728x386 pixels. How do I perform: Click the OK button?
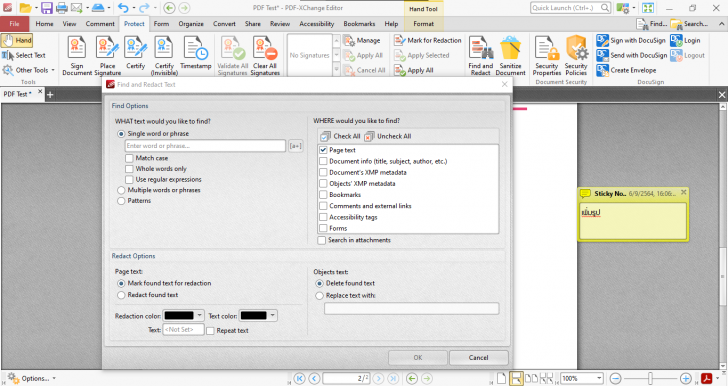pyautogui.click(x=418, y=358)
